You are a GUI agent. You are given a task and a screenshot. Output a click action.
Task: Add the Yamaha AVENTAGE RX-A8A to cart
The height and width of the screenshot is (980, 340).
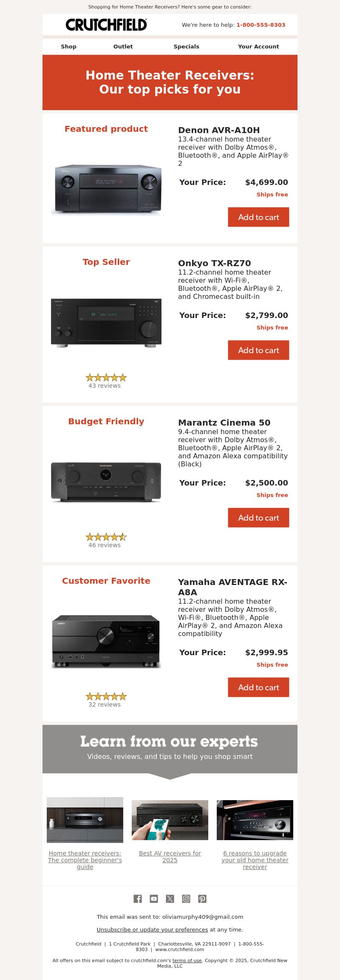[258, 687]
